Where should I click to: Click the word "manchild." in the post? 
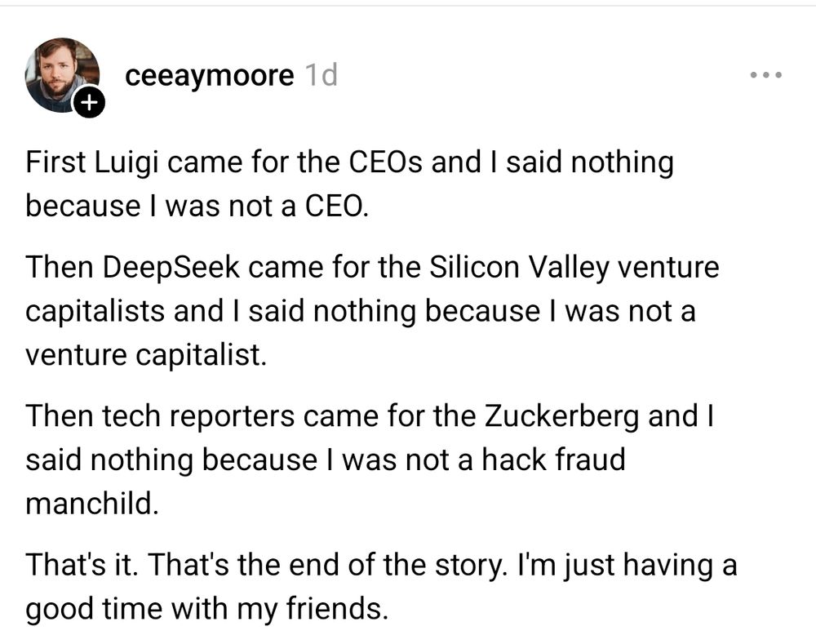91,503
